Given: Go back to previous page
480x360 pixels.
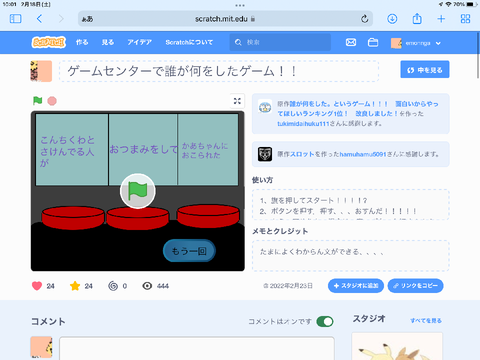Looking at the screenshot, I should 39,19.
